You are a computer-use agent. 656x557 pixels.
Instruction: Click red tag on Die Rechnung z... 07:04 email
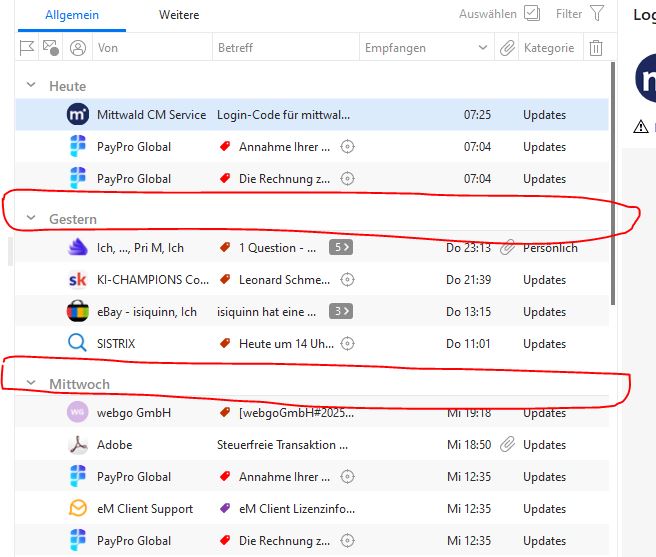(225, 178)
